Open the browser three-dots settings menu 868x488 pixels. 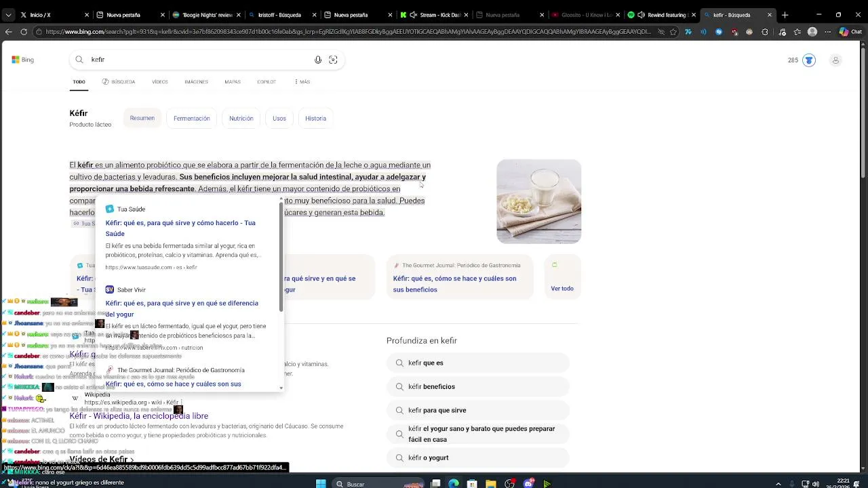828,32
